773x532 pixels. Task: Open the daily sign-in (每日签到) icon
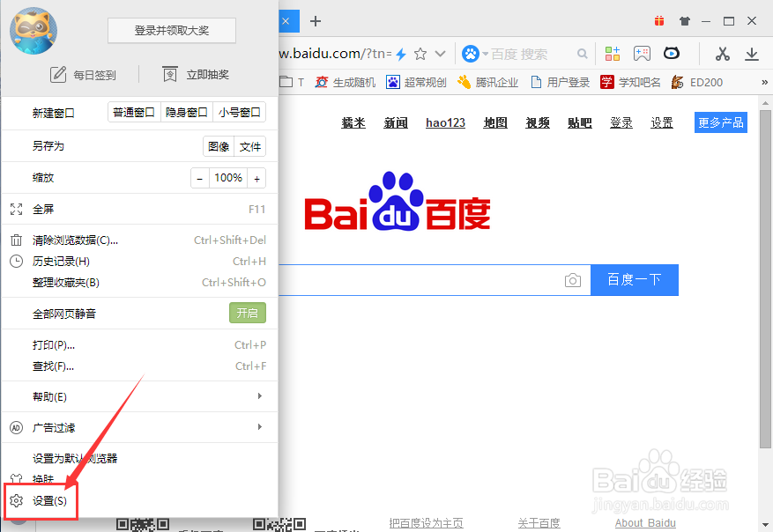(x=57, y=74)
